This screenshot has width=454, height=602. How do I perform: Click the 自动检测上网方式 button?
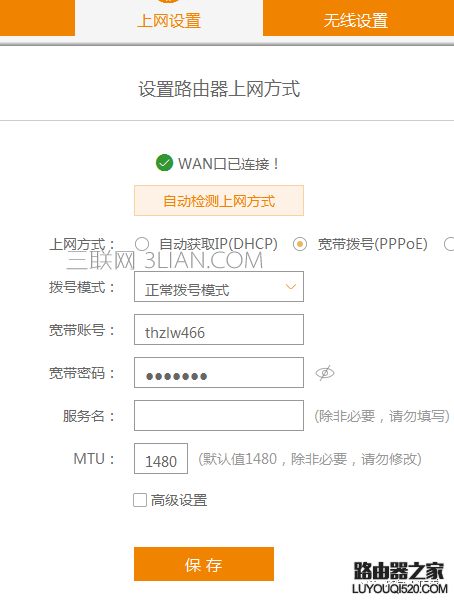coord(219,200)
